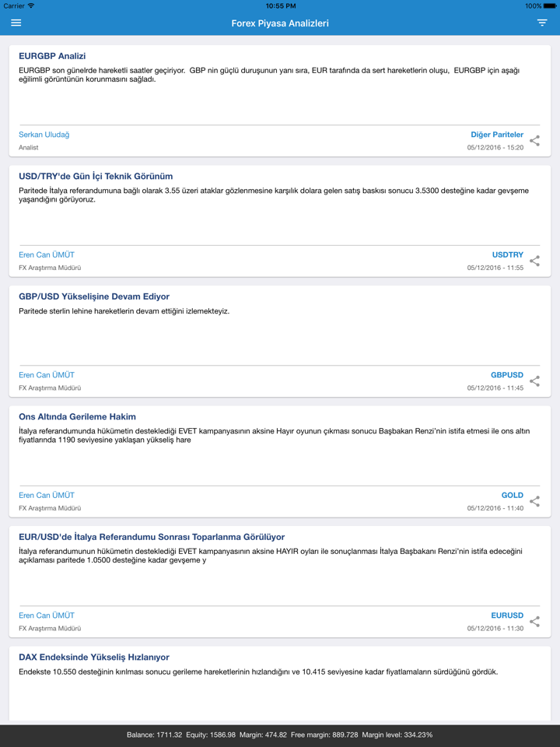Open EUR/USD'de İtalya Referandumu Sonrası headline

click(x=152, y=537)
